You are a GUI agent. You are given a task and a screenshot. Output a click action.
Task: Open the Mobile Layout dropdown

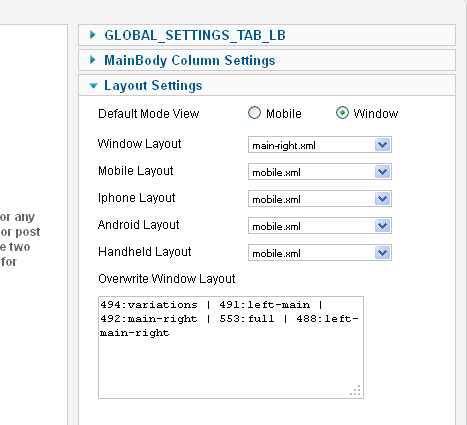click(x=320, y=172)
